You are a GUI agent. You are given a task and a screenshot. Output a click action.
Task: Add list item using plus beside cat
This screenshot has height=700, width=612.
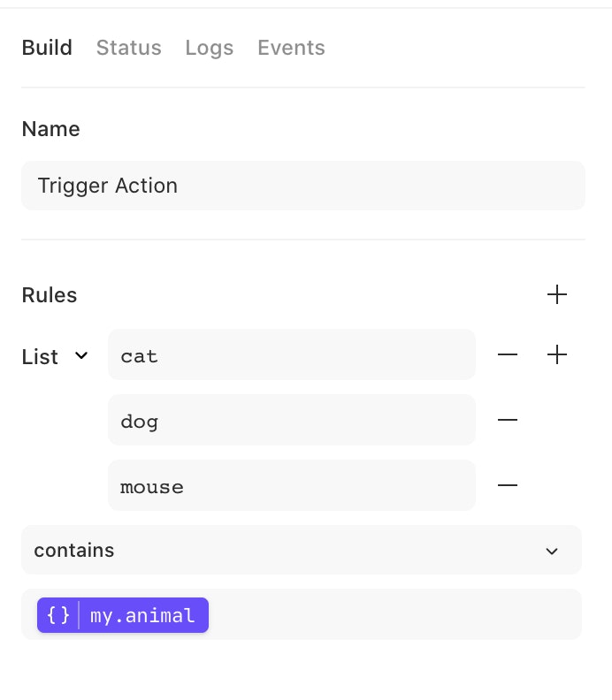pyautogui.click(x=557, y=355)
